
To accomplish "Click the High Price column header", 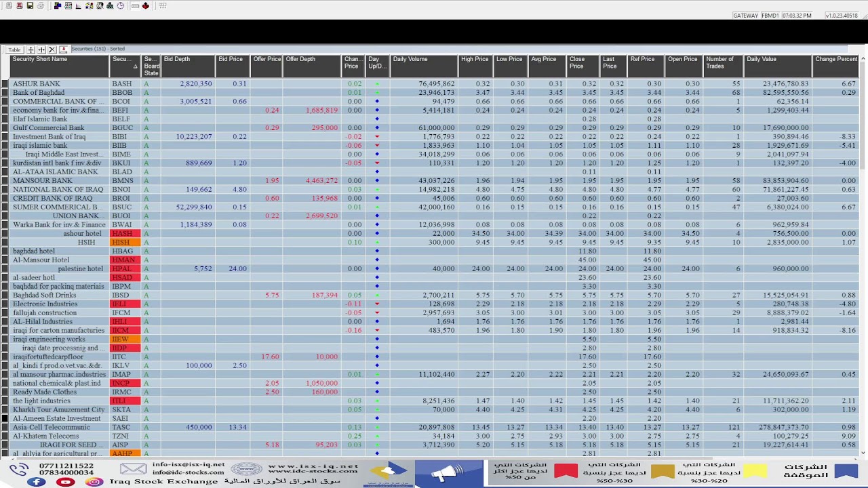I will (475, 66).
